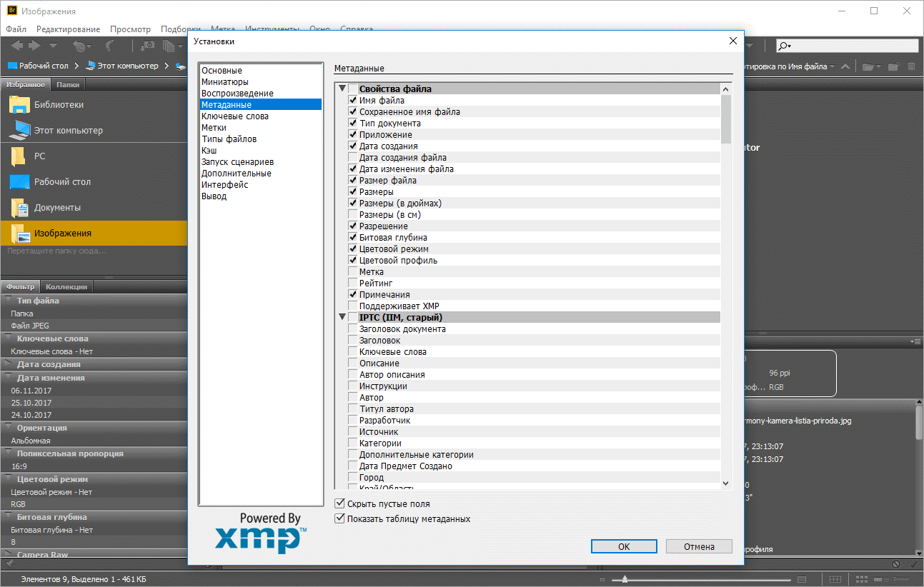Viewport: 924px width, 587px height.
Task: Toggle Показать таблицу метаданных checkbox
Action: [340, 519]
